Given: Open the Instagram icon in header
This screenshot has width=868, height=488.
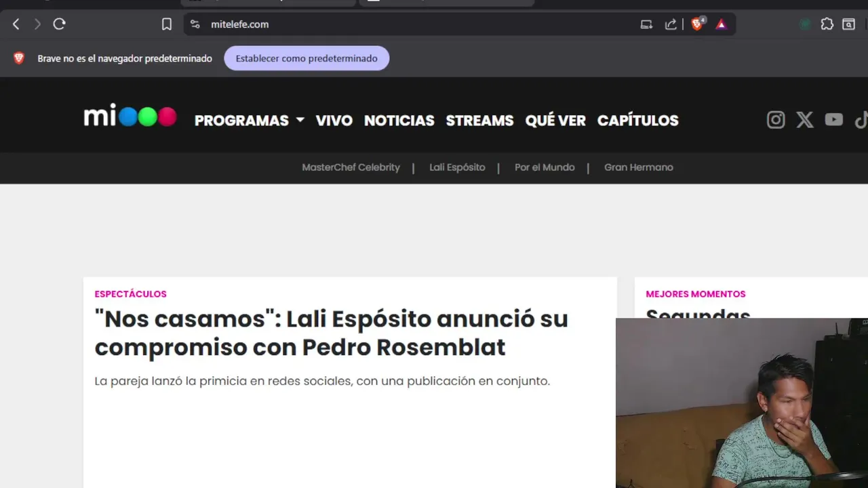Looking at the screenshot, I should point(776,120).
